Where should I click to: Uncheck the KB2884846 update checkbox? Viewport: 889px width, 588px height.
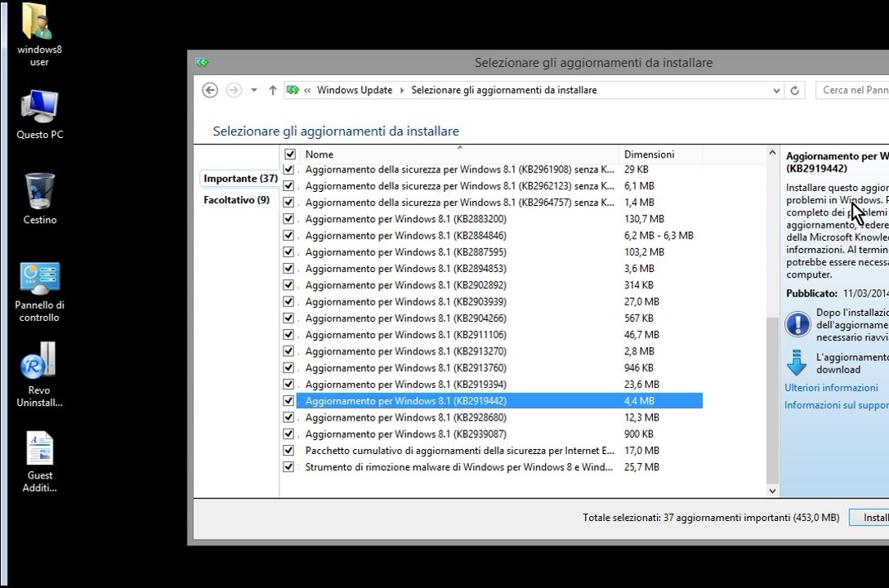coord(288,235)
